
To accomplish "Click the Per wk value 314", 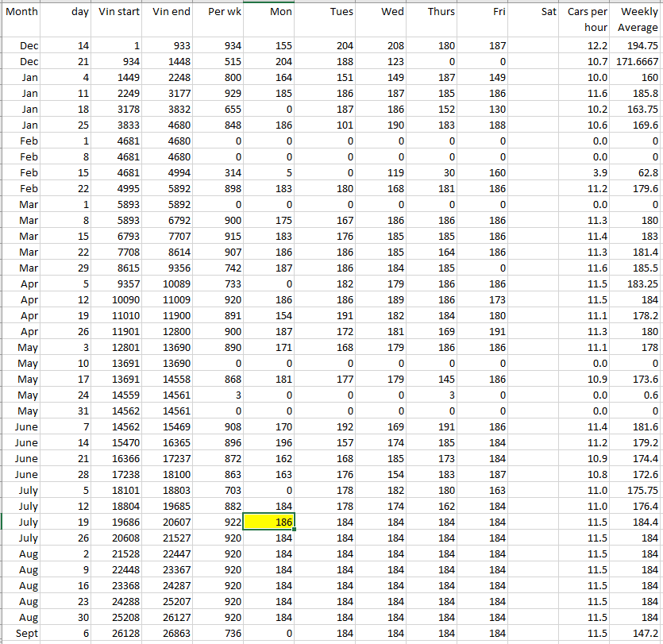I will (x=219, y=173).
